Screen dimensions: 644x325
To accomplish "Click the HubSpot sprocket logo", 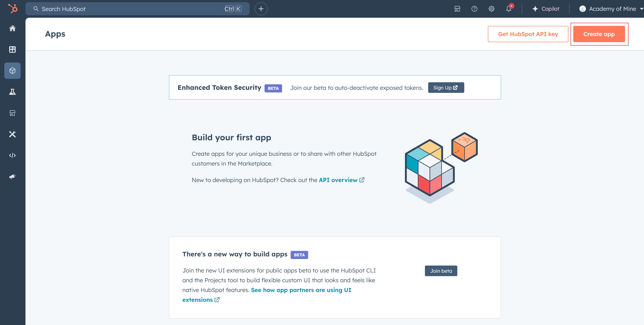I will pos(12,9).
